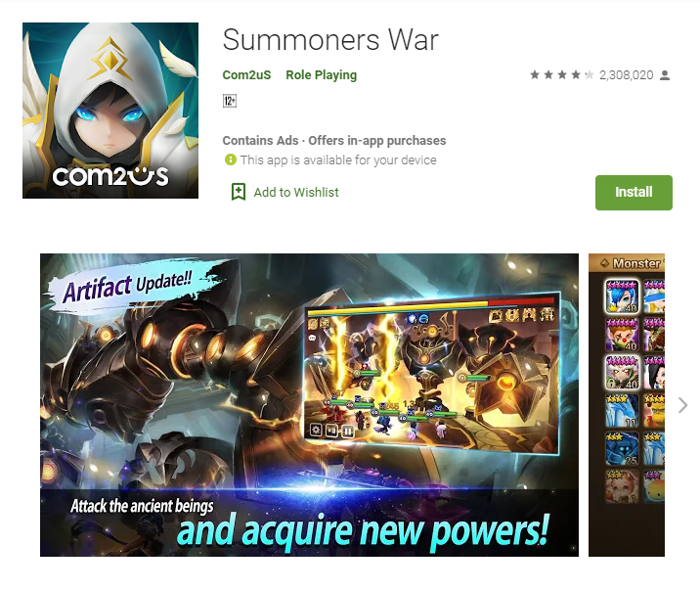Click the reviewers person icon

(665, 75)
